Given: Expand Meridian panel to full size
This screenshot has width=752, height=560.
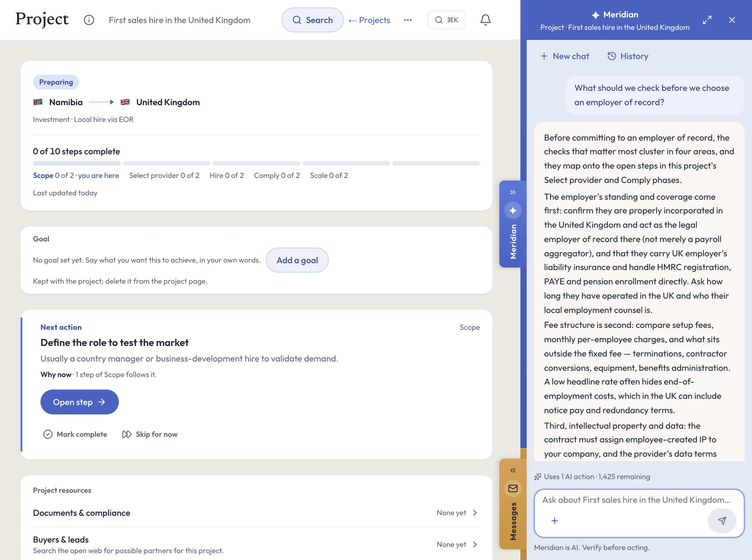Looking at the screenshot, I should coord(707,20).
